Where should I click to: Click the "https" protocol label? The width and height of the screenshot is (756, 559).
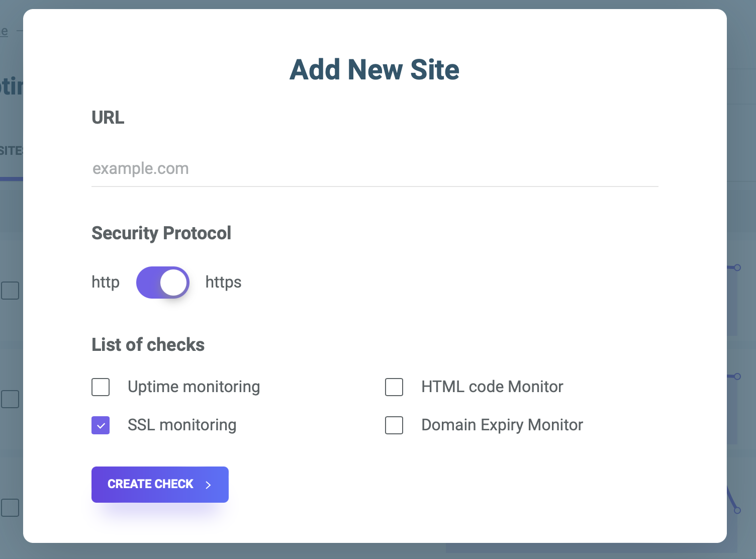pyautogui.click(x=223, y=283)
